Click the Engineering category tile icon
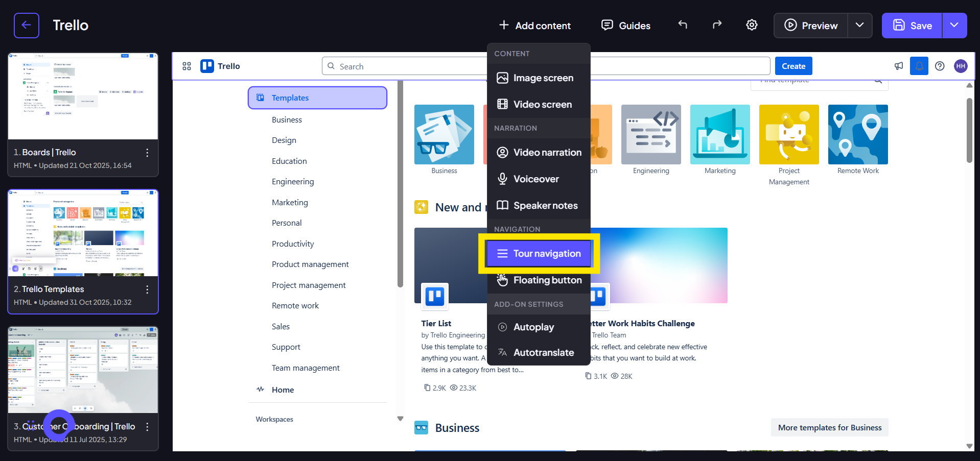Viewport: 980px width, 461px height. click(651, 134)
